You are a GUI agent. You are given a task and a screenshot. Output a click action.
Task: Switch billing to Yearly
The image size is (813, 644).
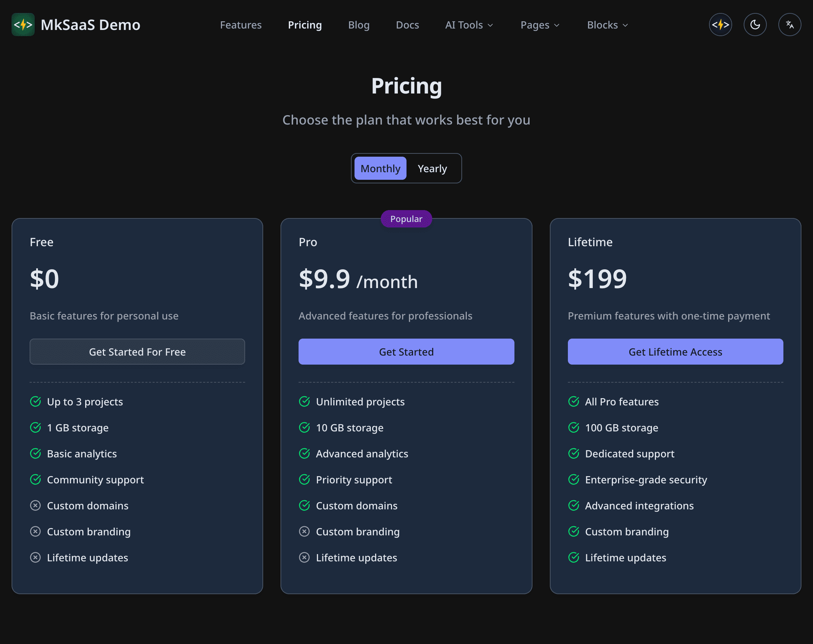coord(432,168)
